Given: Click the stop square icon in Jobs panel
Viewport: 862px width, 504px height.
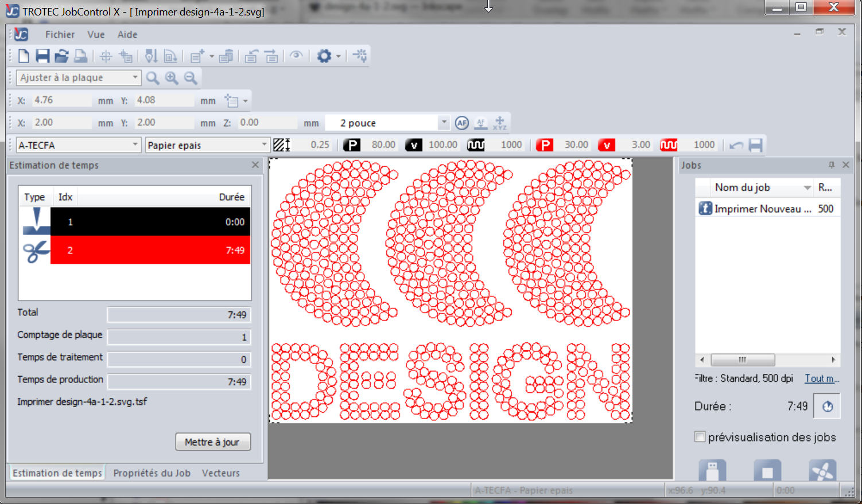Looking at the screenshot, I should tap(767, 471).
